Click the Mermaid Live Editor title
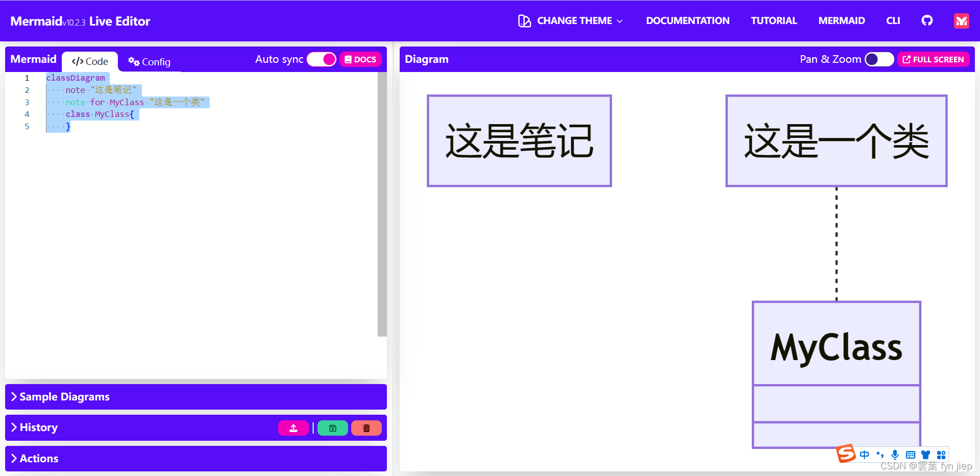 [80, 21]
